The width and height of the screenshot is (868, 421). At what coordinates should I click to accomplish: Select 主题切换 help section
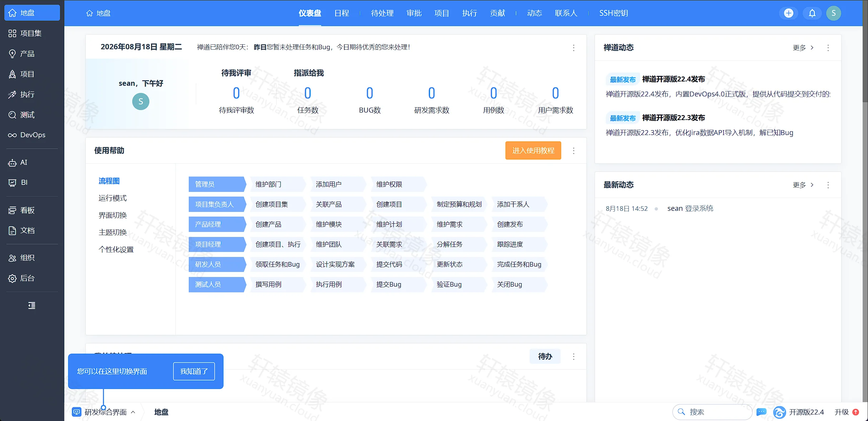point(113,232)
